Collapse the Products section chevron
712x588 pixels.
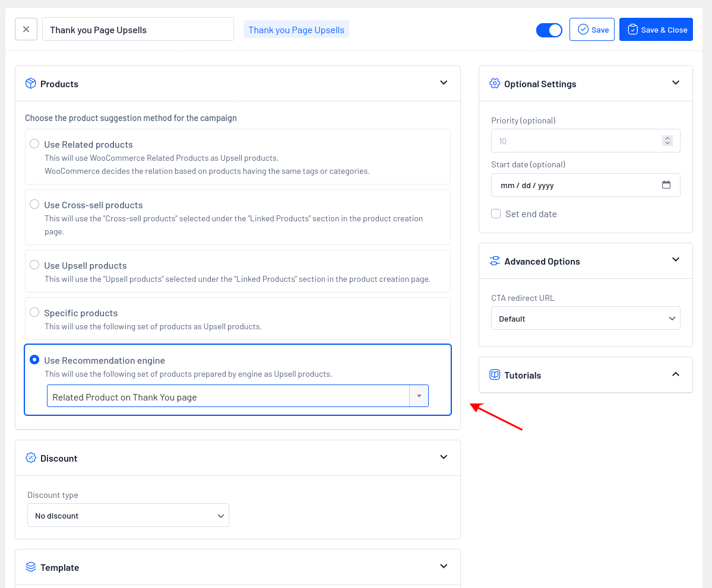444,83
